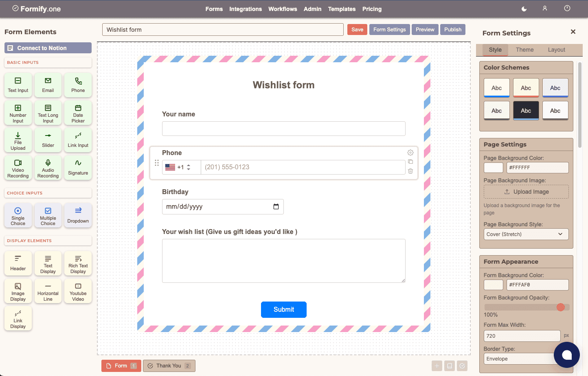This screenshot has width=588, height=376.
Task: Duplicate the Phone field with copy icon
Action: pyautogui.click(x=410, y=162)
